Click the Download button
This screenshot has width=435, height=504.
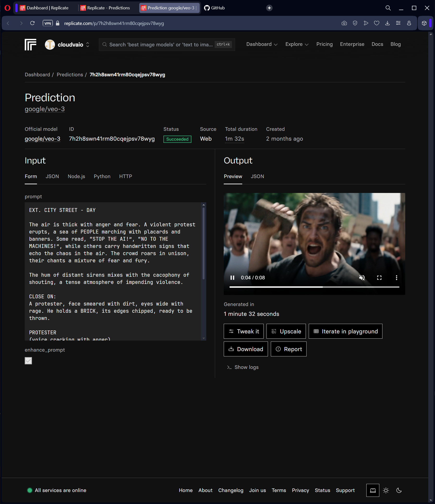[x=246, y=349]
